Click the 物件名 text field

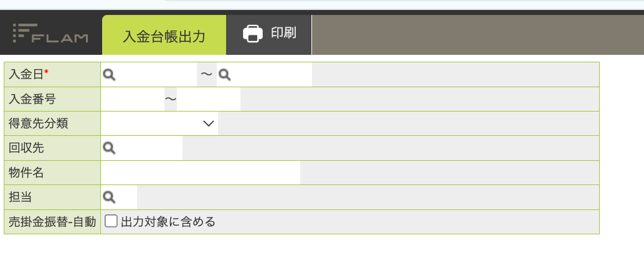(x=201, y=173)
